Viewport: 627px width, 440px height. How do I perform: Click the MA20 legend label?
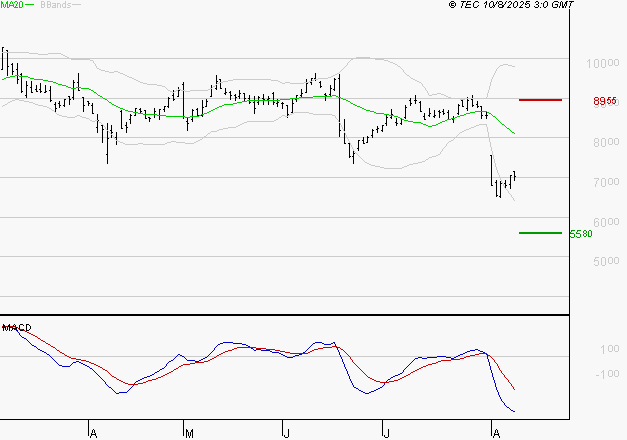click(13, 6)
